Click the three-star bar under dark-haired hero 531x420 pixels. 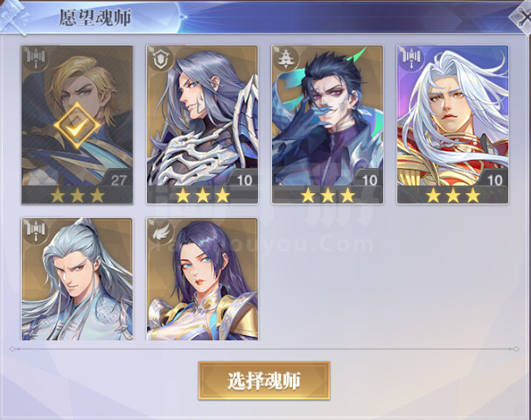point(327,195)
